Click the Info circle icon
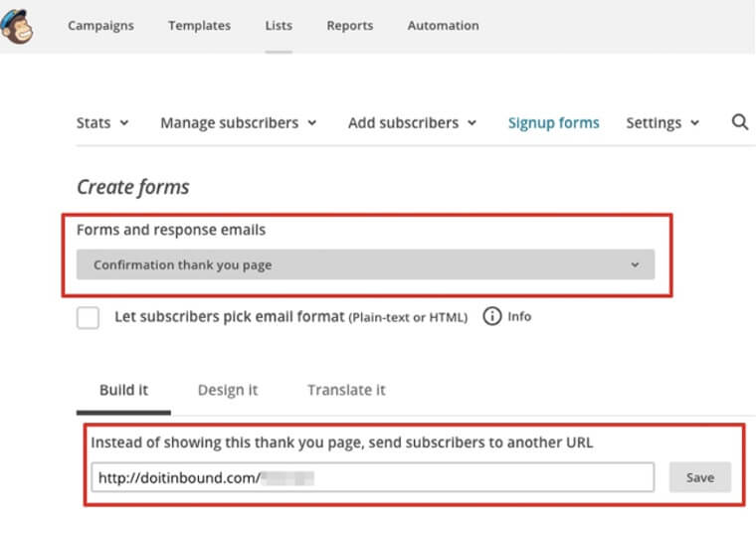Viewport: 756px width, 533px height. click(x=491, y=317)
